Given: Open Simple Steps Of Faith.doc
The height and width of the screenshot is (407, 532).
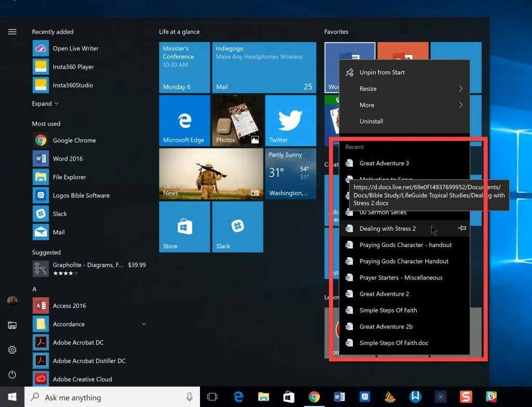Looking at the screenshot, I should pos(404,343).
